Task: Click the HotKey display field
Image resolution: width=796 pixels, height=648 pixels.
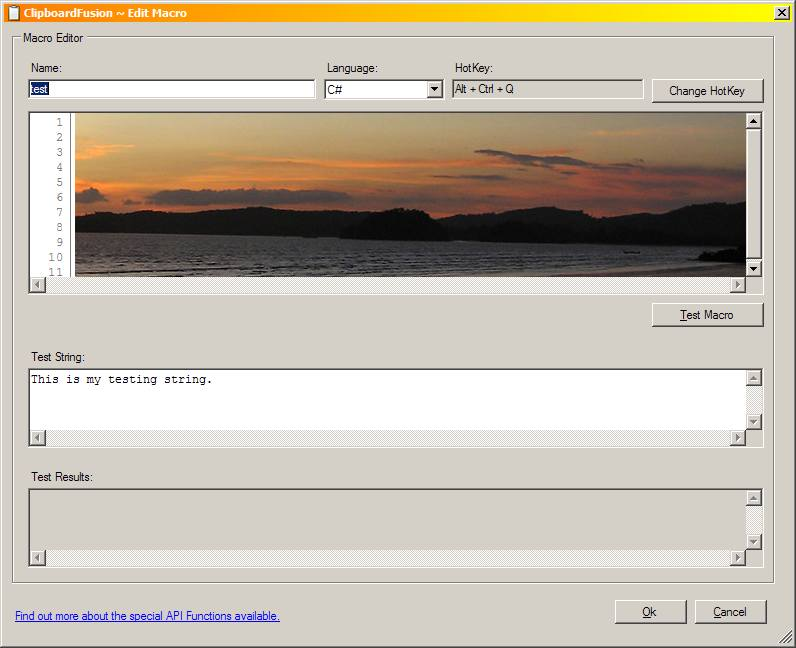Action: coord(547,89)
